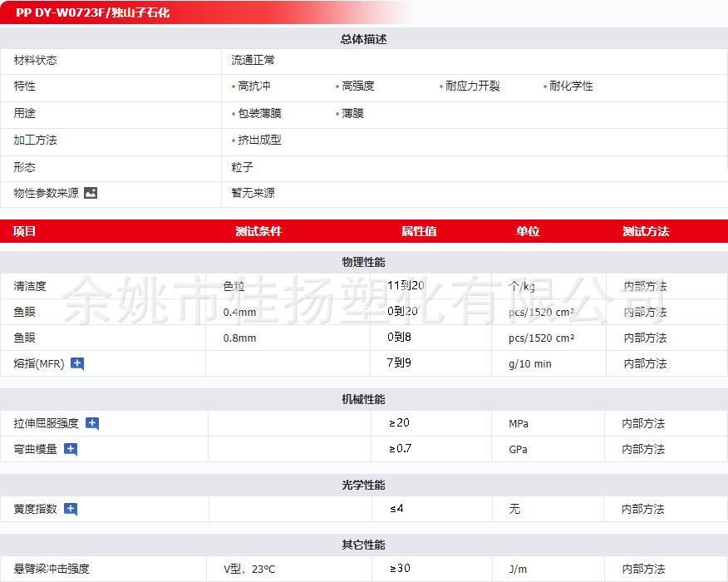Select the 物理性能 section heading
The width and height of the screenshot is (728, 582).
pos(364,262)
